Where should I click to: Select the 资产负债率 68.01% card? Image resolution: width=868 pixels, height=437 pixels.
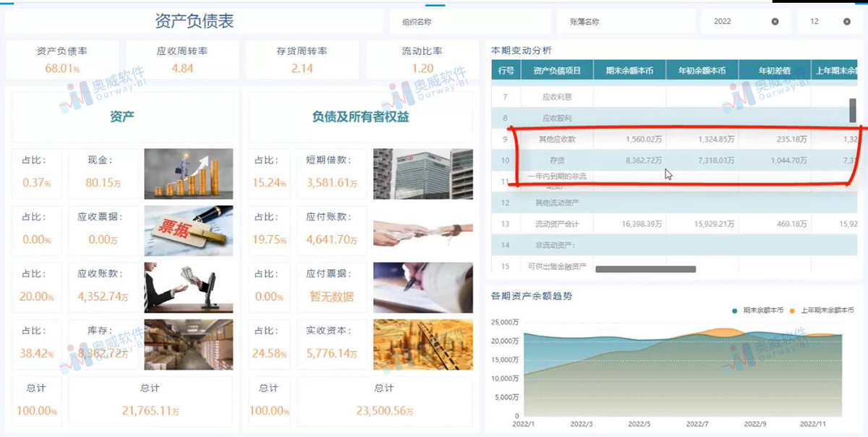[62, 60]
